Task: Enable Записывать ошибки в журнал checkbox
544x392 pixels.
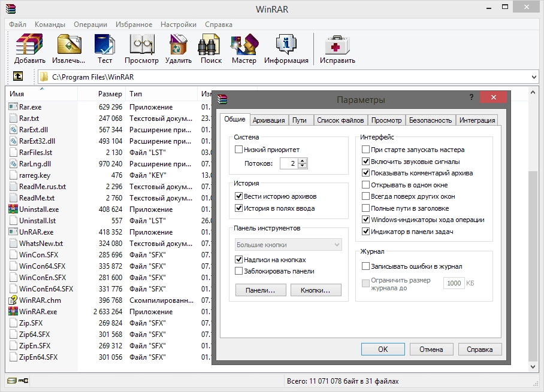Action: pyautogui.click(x=365, y=266)
